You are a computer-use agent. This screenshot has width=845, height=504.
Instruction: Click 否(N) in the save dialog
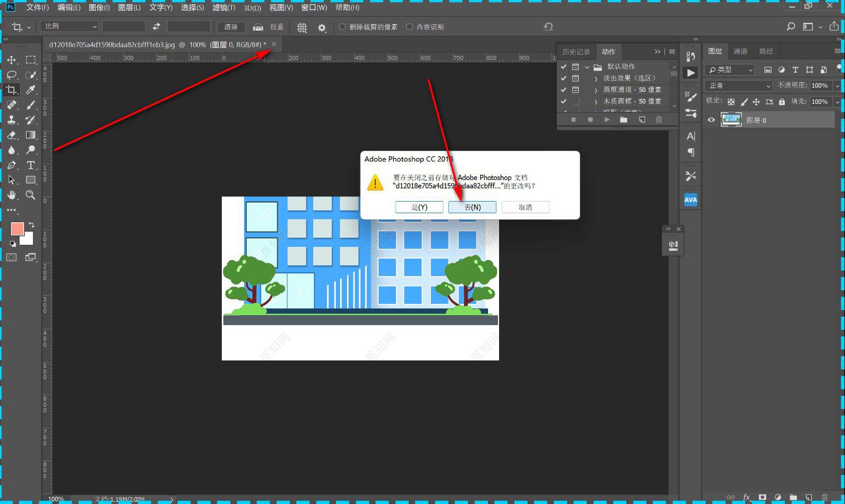click(473, 207)
